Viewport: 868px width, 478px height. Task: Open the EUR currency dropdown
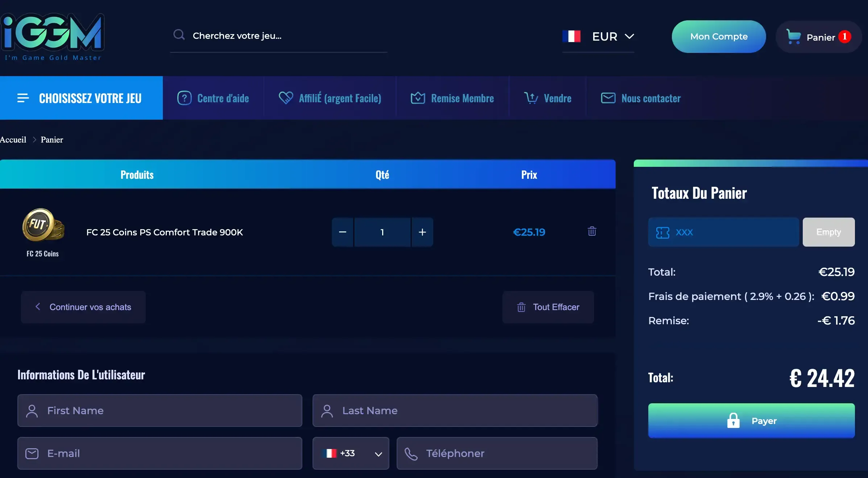click(598, 36)
